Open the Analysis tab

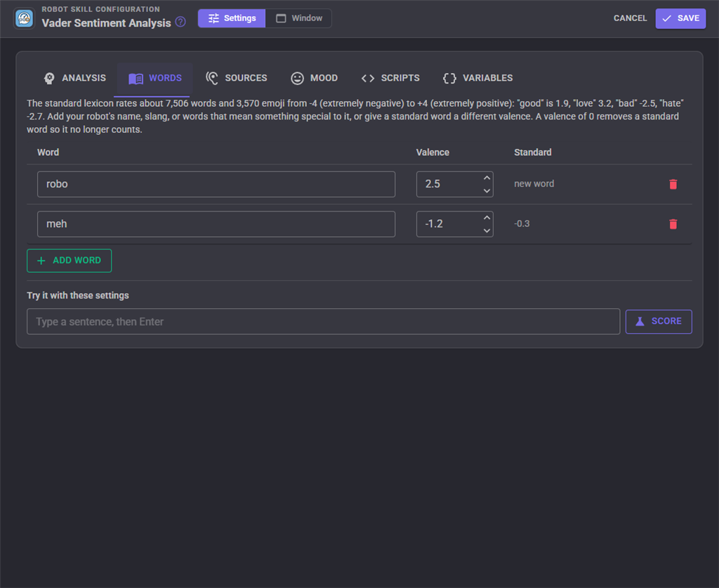click(x=74, y=78)
